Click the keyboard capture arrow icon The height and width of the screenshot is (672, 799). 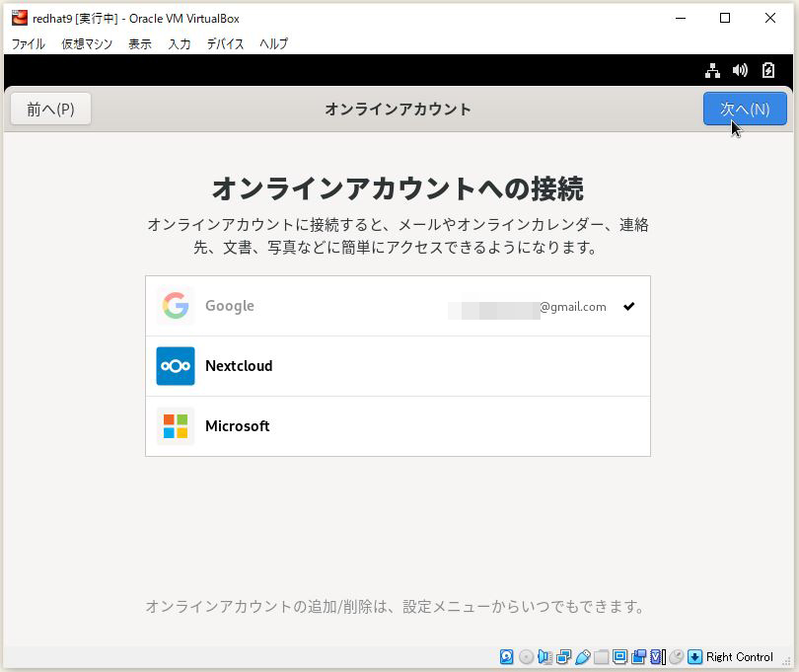pyautogui.click(x=694, y=656)
